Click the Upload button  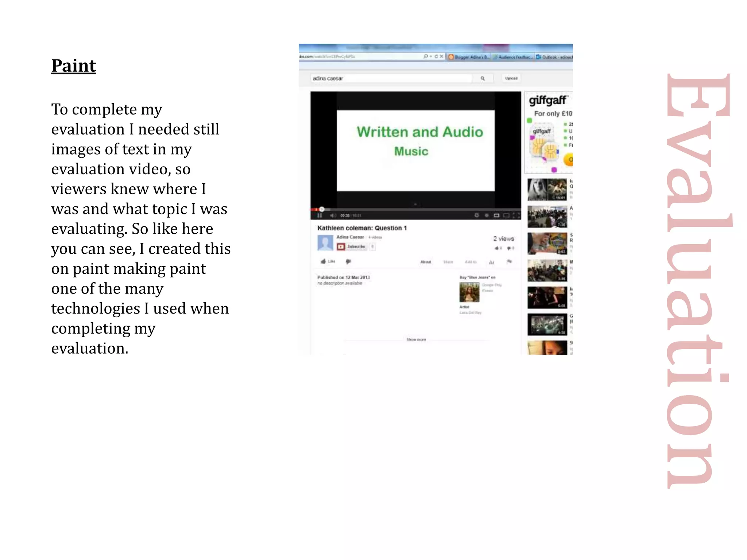[x=511, y=78]
